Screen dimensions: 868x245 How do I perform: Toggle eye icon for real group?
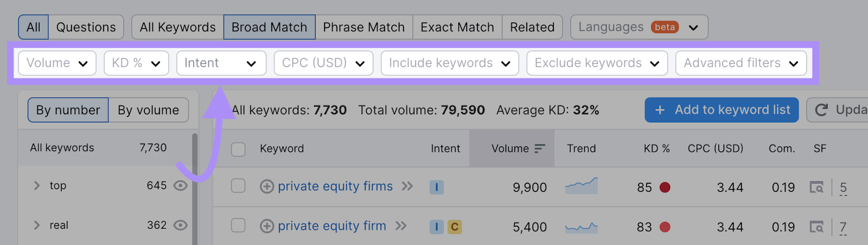[x=180, y=225]
